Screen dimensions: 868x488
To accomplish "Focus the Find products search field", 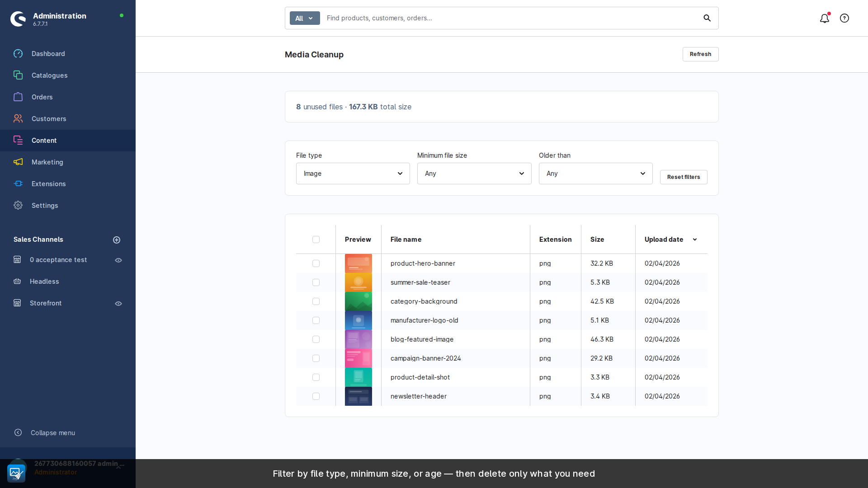I will pos(511,18).
